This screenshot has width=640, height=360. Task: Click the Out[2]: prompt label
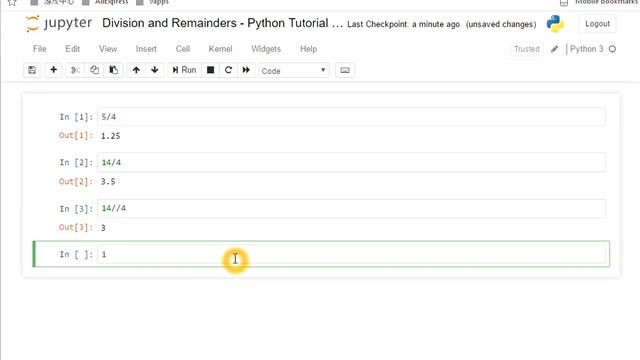76,181
